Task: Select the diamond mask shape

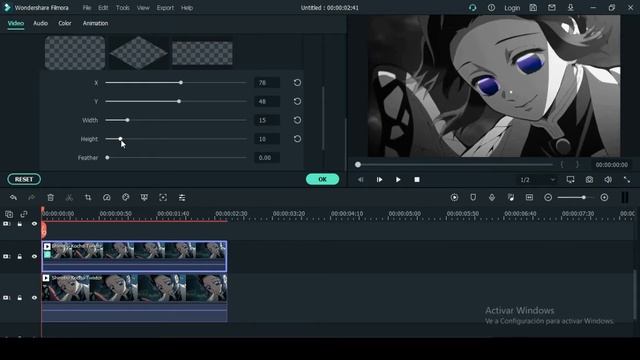Action: pos(138,53)
